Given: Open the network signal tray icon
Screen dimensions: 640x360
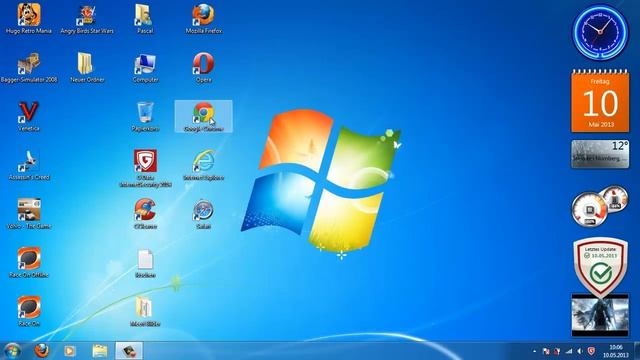Looking at the screenshot, I should click(569, 351).
